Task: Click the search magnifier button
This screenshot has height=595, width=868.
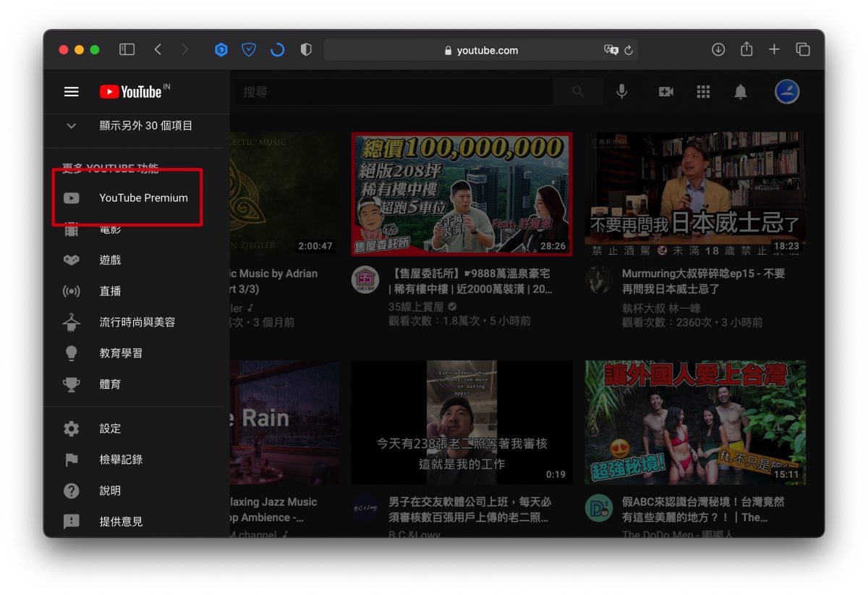Action: (577, 92)
